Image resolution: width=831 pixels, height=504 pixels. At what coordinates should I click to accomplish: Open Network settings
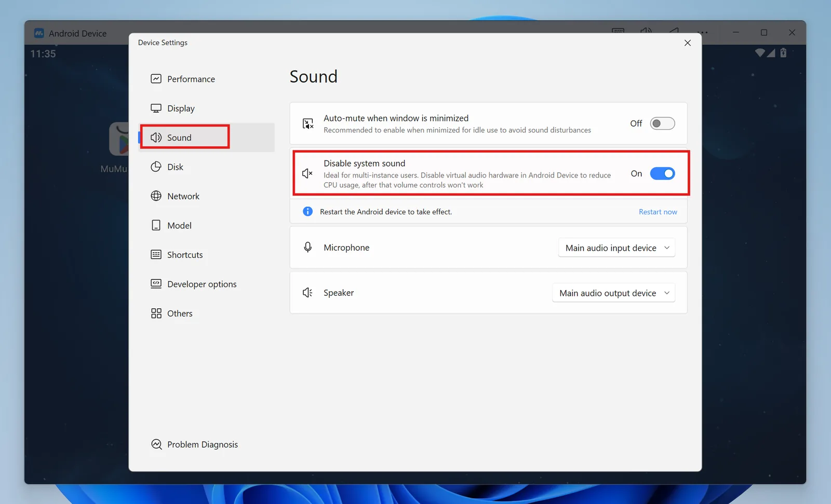pyautogui.click(x=207, y=196)
